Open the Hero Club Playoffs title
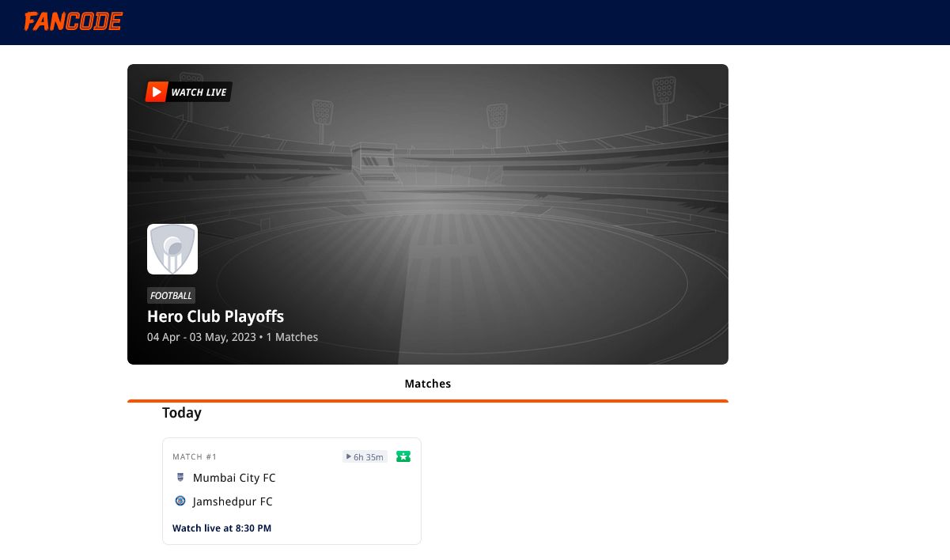The height and width of the screenshot is (560, 950). 215,316
